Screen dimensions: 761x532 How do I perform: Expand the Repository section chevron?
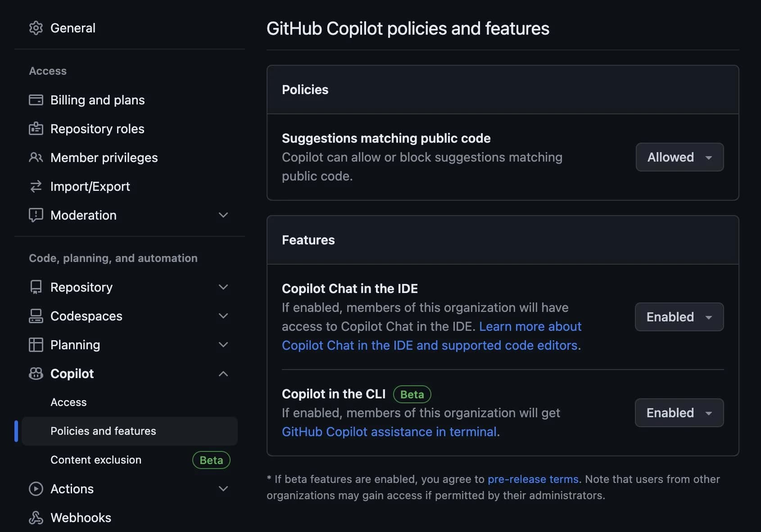[223, 287]
